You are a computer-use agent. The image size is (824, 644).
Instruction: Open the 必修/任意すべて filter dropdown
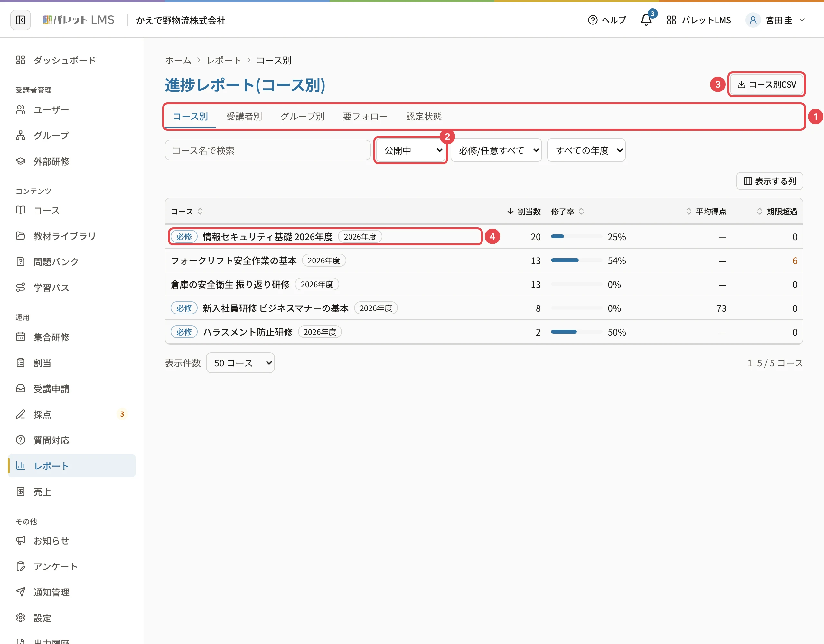pos(496,150)
